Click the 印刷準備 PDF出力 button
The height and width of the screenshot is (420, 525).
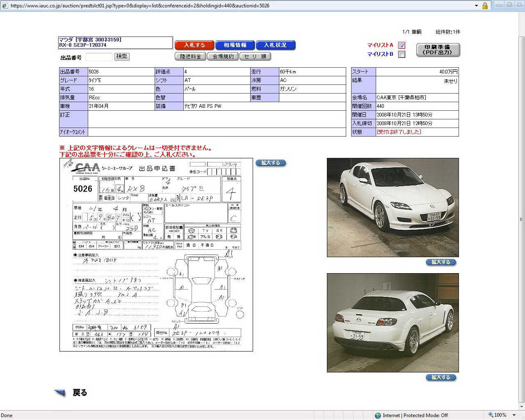tap(438, 50)
